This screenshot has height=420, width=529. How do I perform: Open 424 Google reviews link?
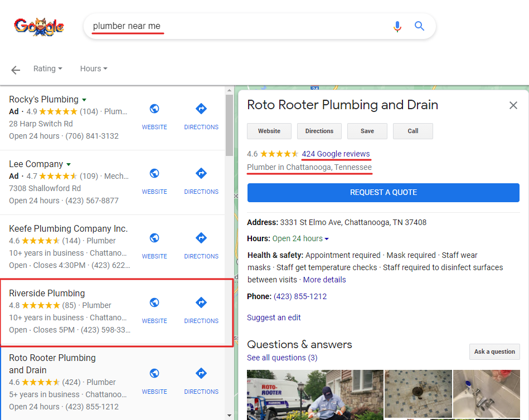point(336,154)
